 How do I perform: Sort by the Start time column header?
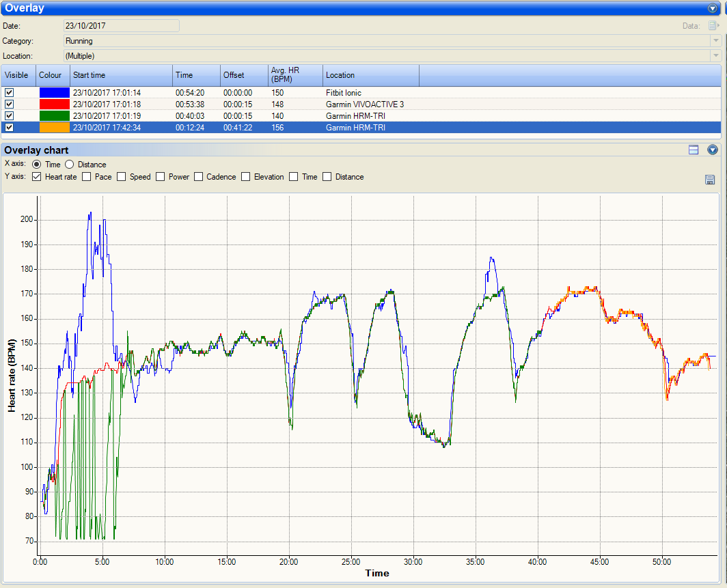(x=120, y=75)
